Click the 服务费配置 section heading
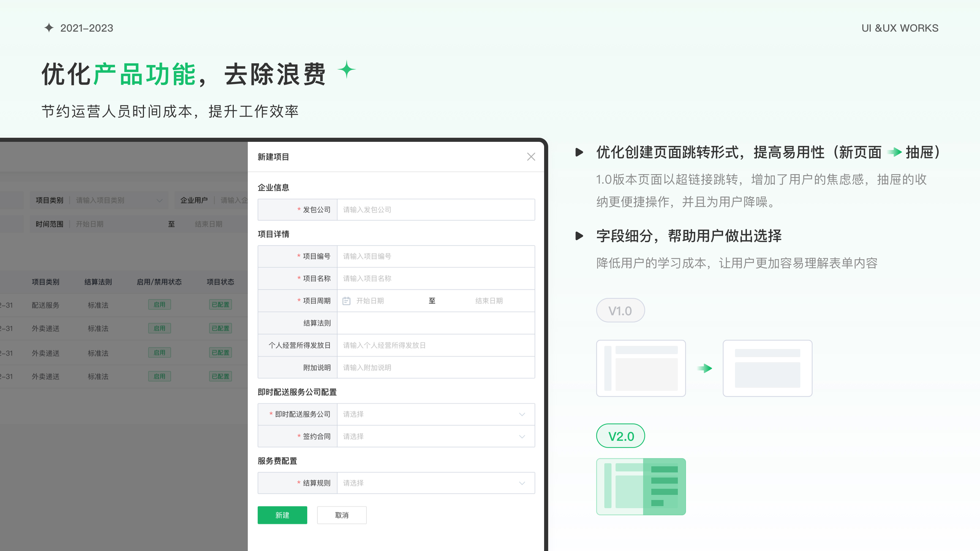 click(x=277, y=461)
